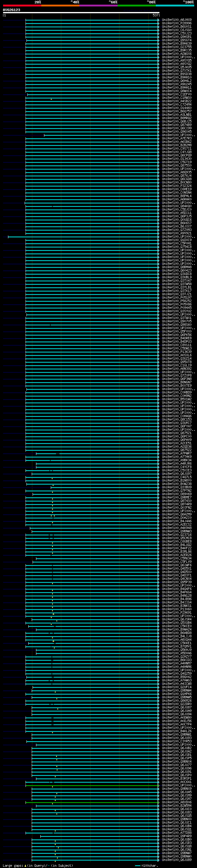
Task: Select the UniRef100_B9HH10 label
Action: pos(177,78)
